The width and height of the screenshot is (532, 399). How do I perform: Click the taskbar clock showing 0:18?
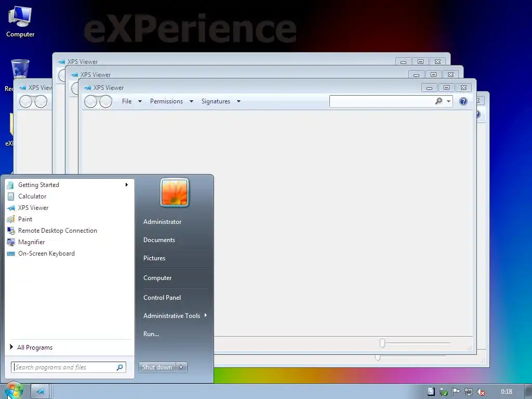coord(506,392)
